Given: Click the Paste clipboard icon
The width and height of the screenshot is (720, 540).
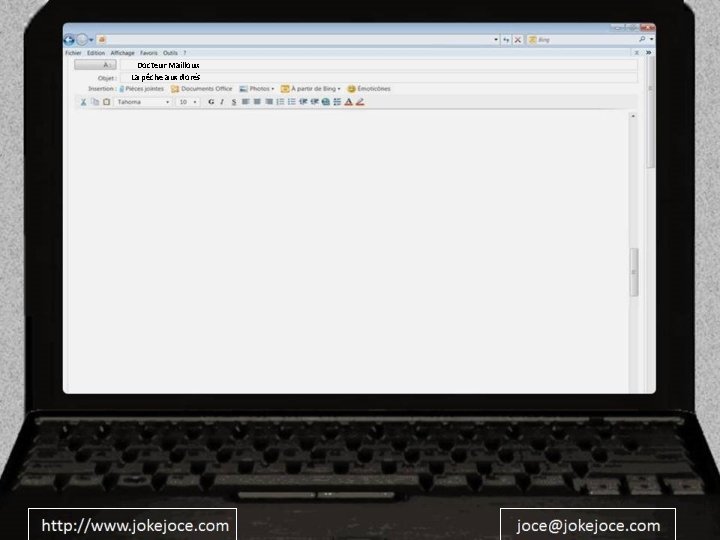Looking at the screenshot, I should click(107, 102).
